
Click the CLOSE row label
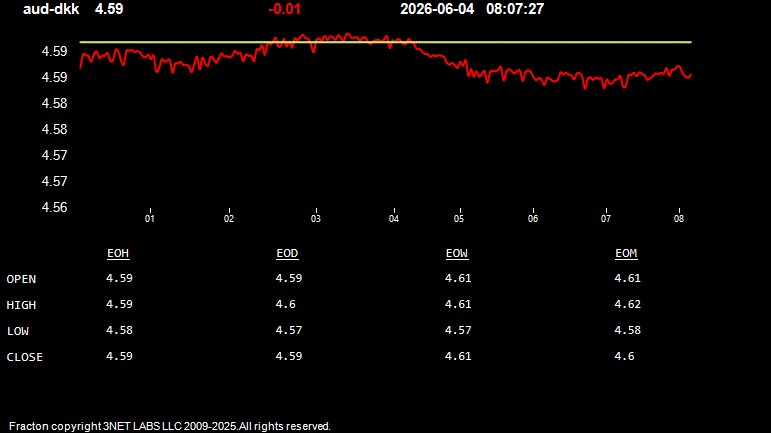[25, 357]
